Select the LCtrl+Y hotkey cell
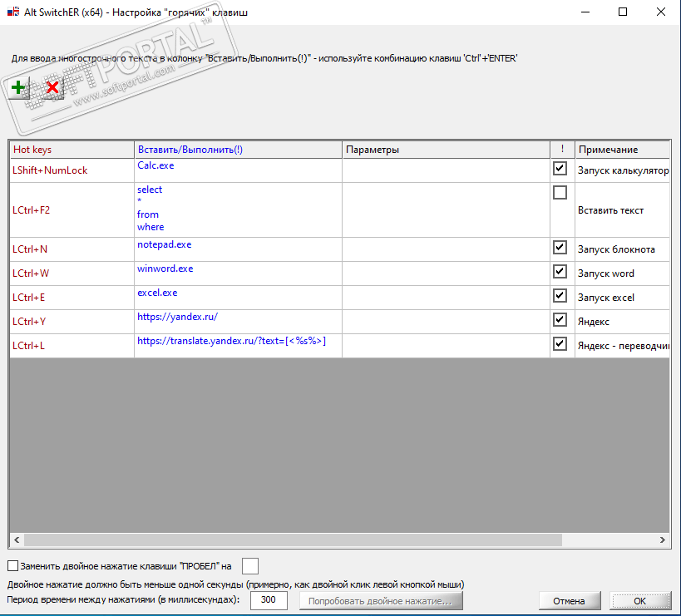Image resolution: width=681 pixels, height=616 pixels. (72, 322)
